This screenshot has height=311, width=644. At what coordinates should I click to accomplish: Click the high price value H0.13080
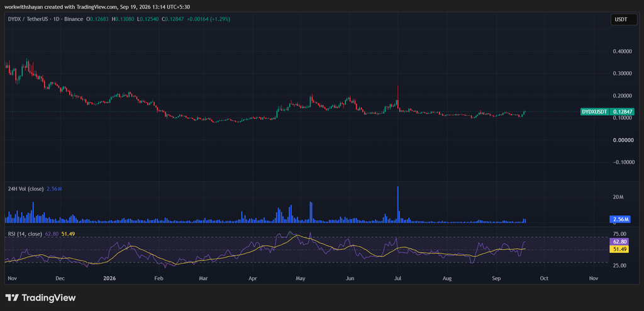point(123,19)
